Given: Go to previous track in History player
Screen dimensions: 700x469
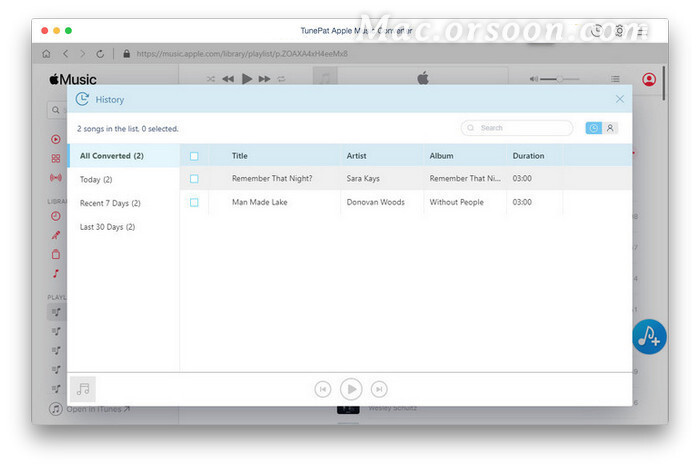Looking at the screenshot, I should pos(322,389).
